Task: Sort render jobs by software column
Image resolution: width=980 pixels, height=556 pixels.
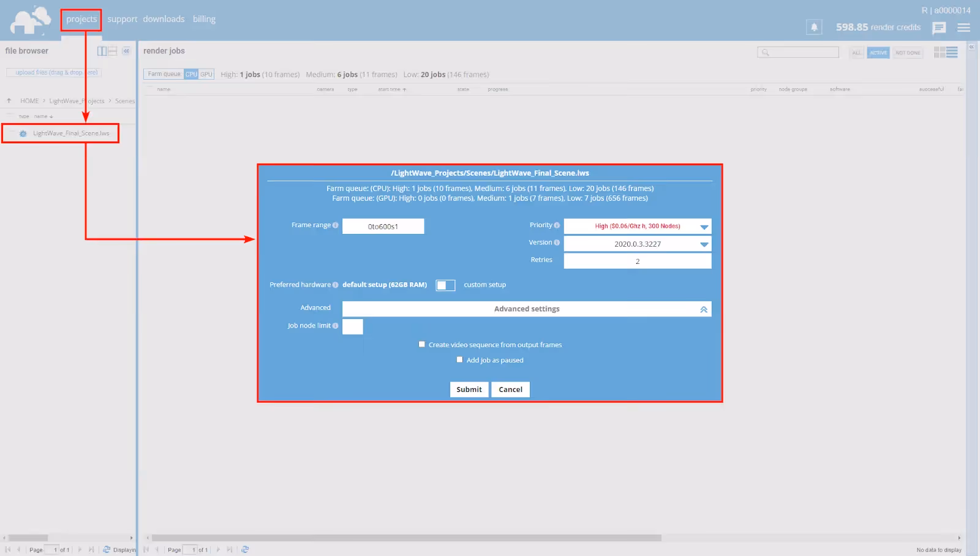Action: point(840,89)
